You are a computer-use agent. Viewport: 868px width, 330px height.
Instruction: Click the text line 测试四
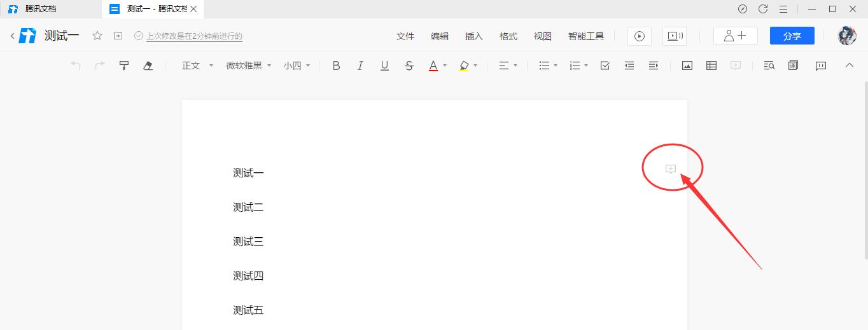point(248,276)
